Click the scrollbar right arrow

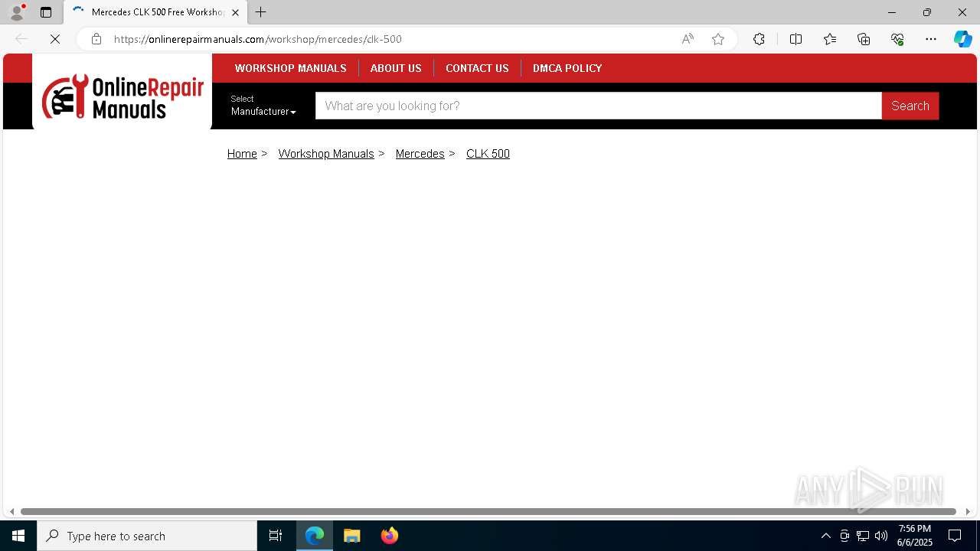tap(969, 511)
